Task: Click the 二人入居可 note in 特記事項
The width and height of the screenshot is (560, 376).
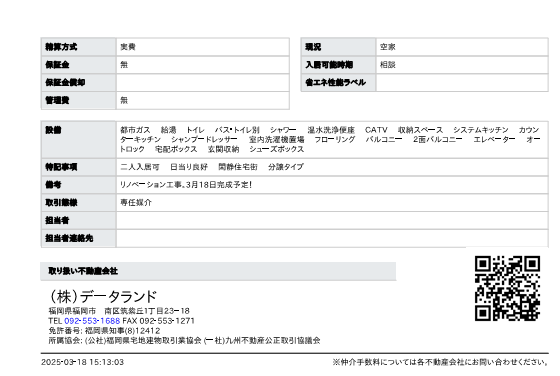Action: click(x=140, y=167)
